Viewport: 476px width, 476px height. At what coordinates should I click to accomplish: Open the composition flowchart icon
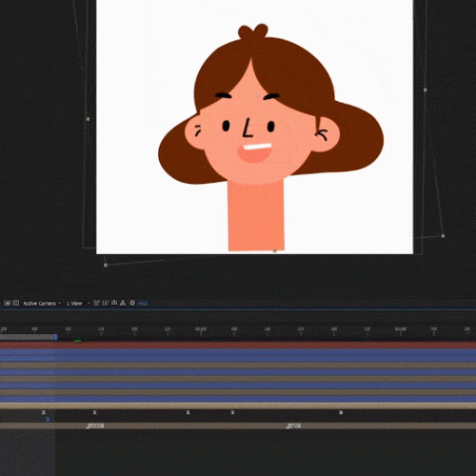pos(123,303)
